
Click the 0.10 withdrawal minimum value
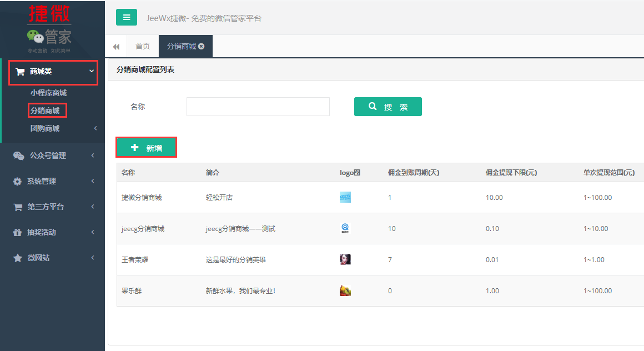coord(492,229)
